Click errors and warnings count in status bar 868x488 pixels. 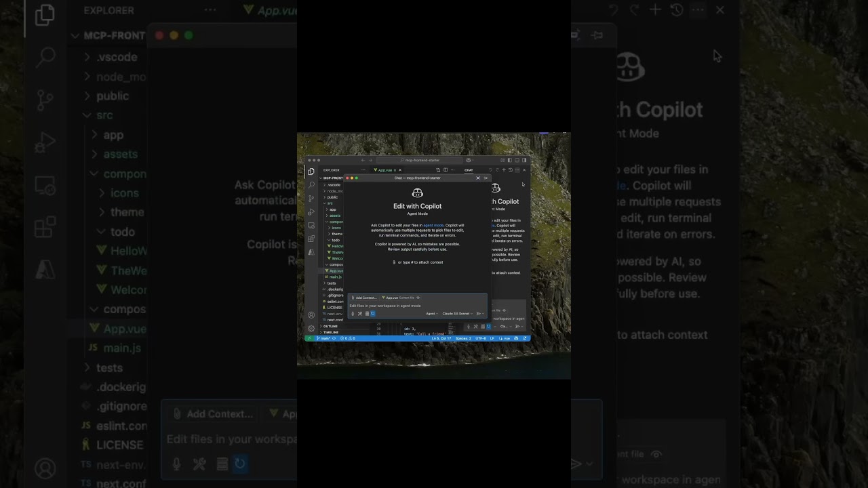348,338
